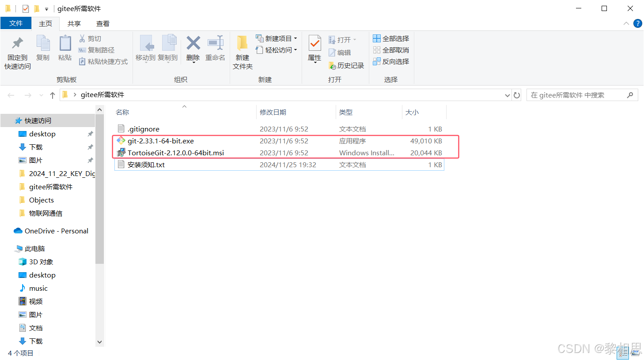Image resolution: width=644 pixels, height=360 pixels.
Task: Click the Copy ribbon icon
Action: coord(43,49)
